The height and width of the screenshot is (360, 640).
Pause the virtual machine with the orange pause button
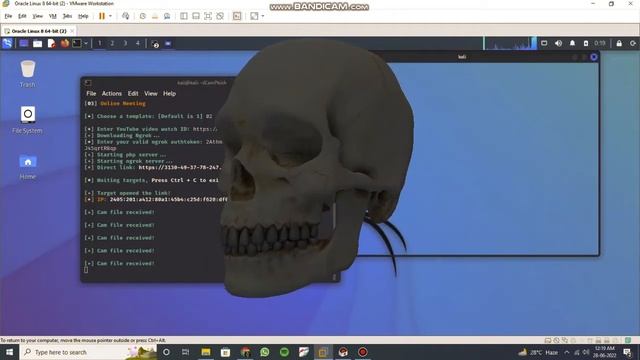point(102,16)
